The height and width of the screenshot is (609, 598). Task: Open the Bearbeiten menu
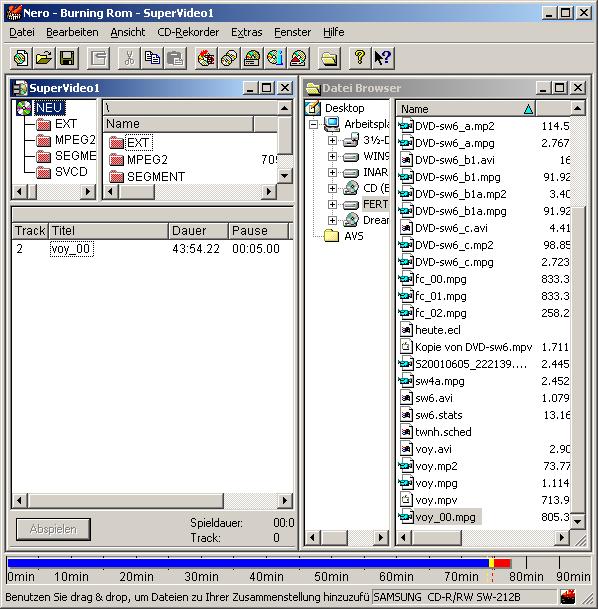(x=72, y=32)
